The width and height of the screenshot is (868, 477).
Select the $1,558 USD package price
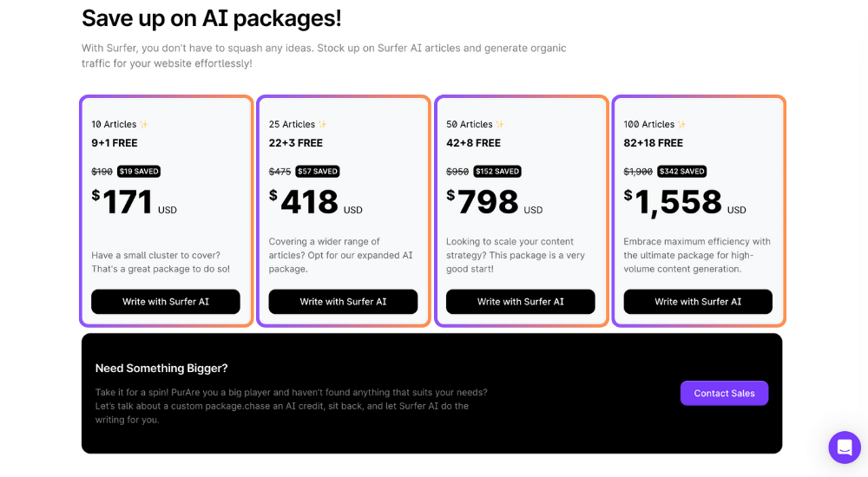tap(685, 203)
